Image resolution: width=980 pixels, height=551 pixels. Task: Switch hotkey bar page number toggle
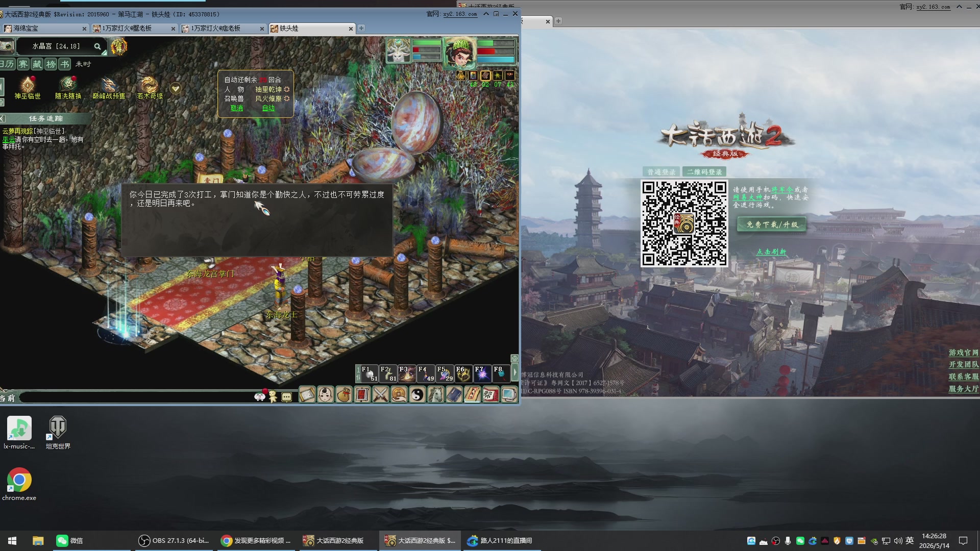point(358,373)
